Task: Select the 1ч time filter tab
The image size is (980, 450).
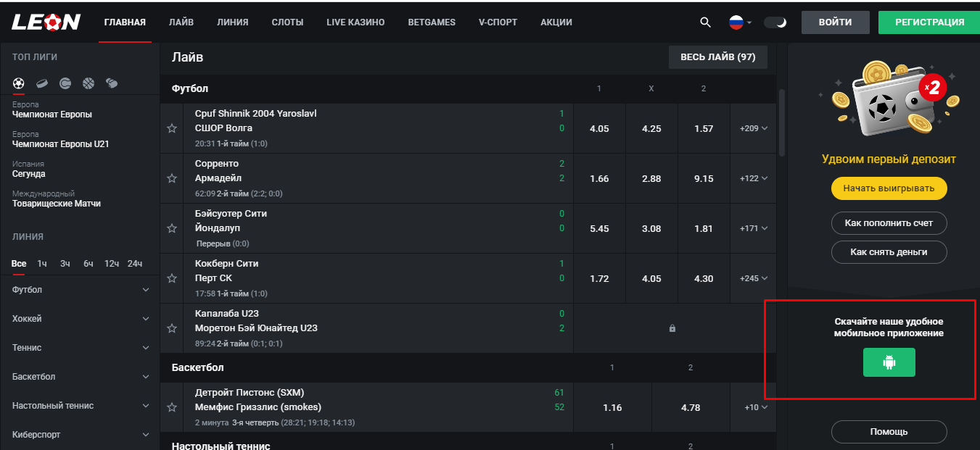Action: tap(42, 264)
